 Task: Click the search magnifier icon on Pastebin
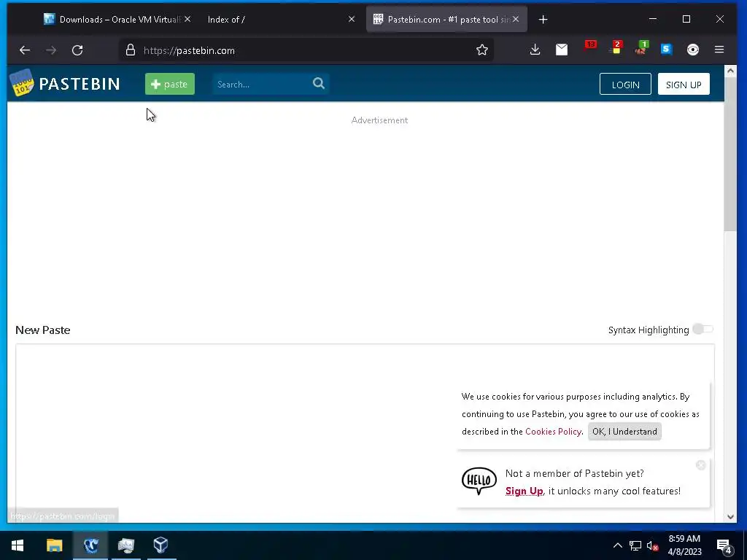(319, 83)
